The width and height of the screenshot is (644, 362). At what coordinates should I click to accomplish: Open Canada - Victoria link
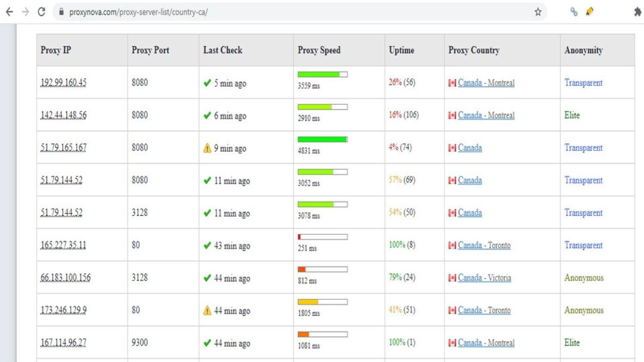(485, 278)
